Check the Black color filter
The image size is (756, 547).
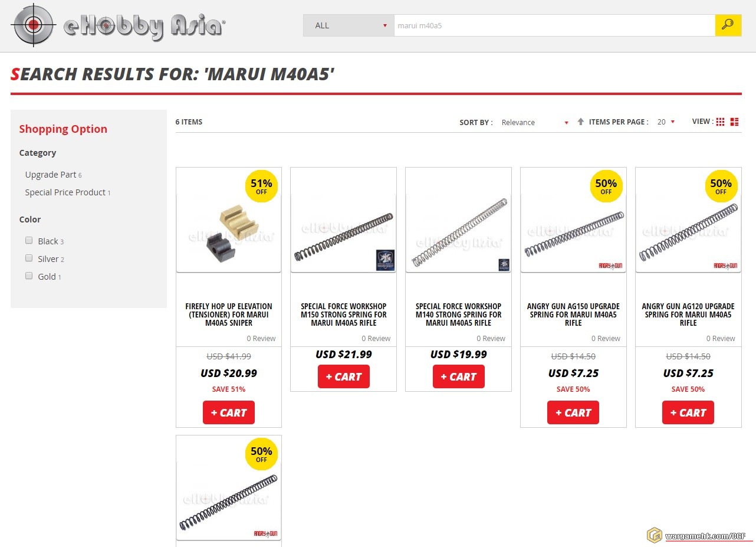(29, 240)
